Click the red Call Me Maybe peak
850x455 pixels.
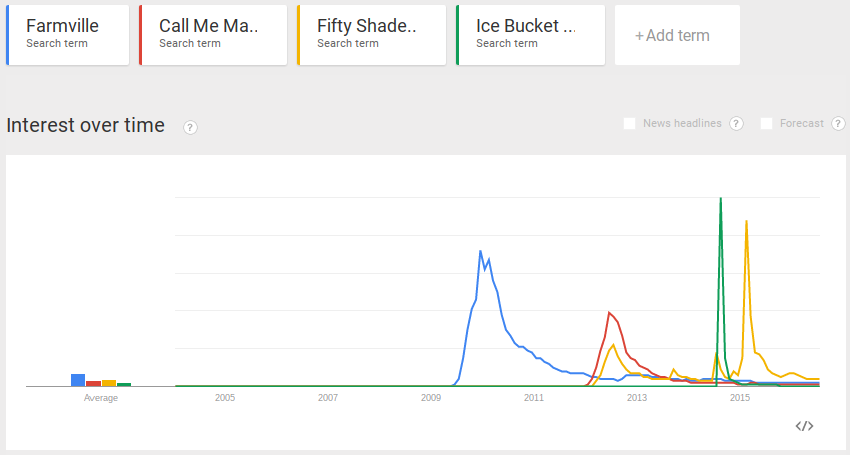tap(609, 312)
